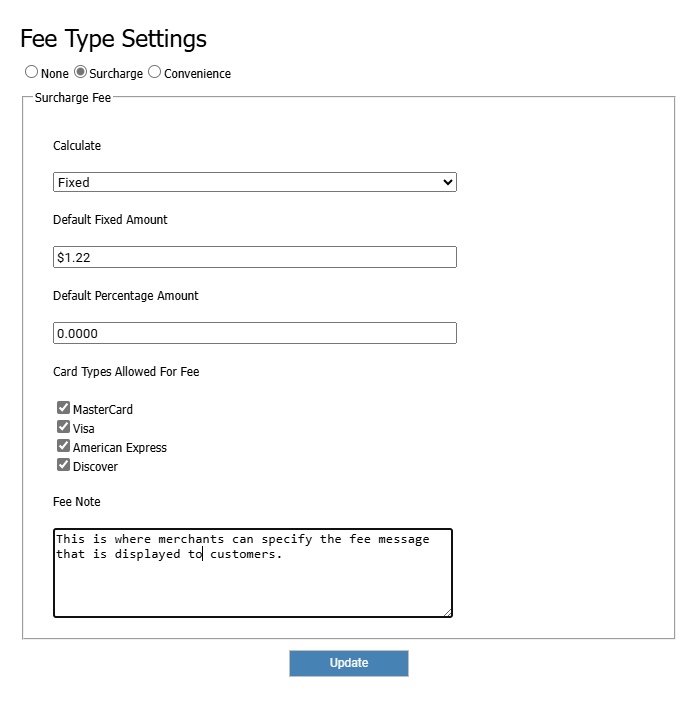The height and width of the screenshot is (706, 689).
Task: Select the None fee type radio button
Action: click(31, 72)
